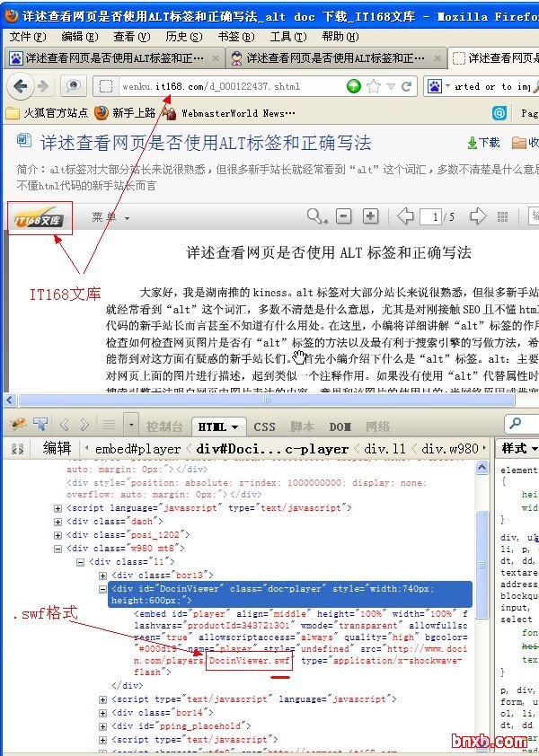Open the 文件(F) menu
Image resolution: width=539 pixels, height=756 pixels.
(28, 37)
